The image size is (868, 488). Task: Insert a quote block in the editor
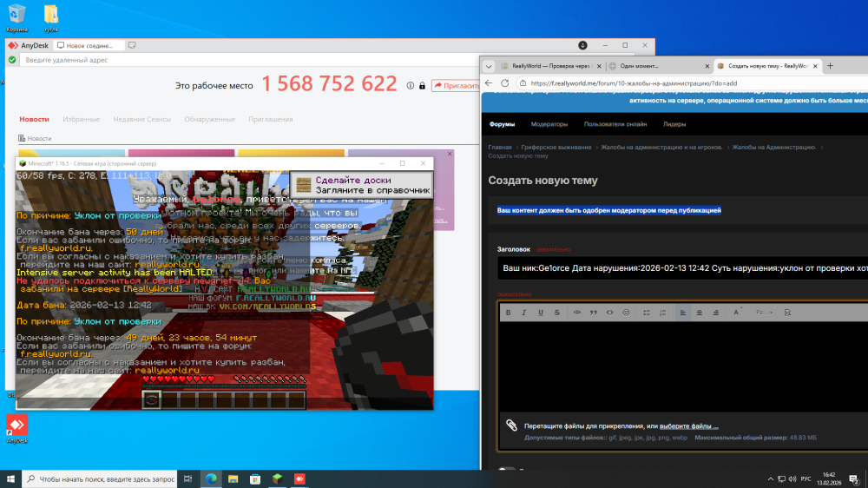[x=594, y=313]
